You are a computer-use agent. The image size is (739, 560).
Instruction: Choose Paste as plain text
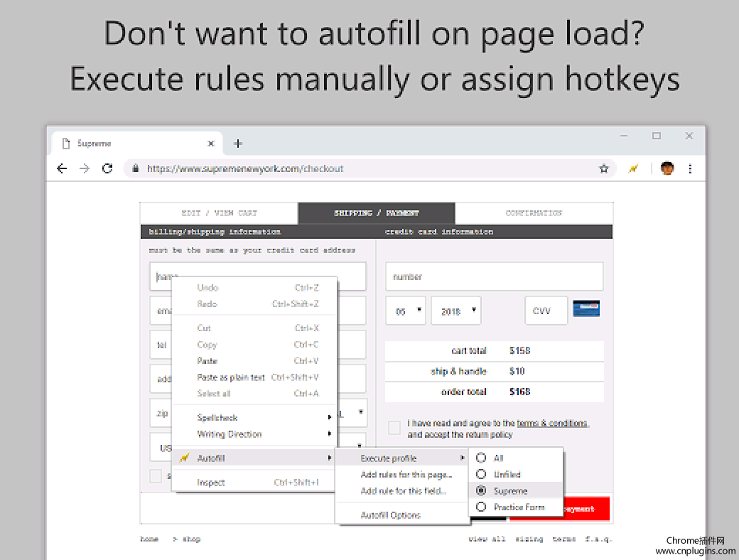(x=254, y=377)
